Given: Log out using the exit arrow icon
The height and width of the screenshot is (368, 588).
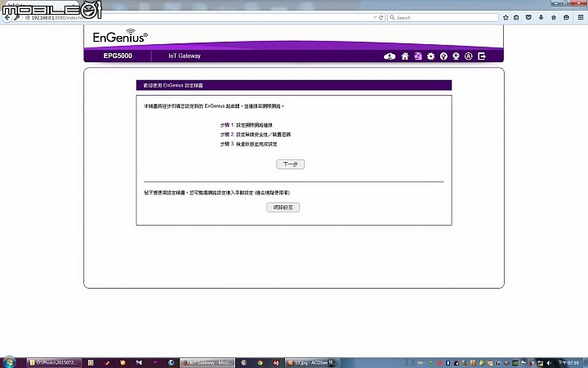Looking at the screenshot, I should tap(482, 56).
